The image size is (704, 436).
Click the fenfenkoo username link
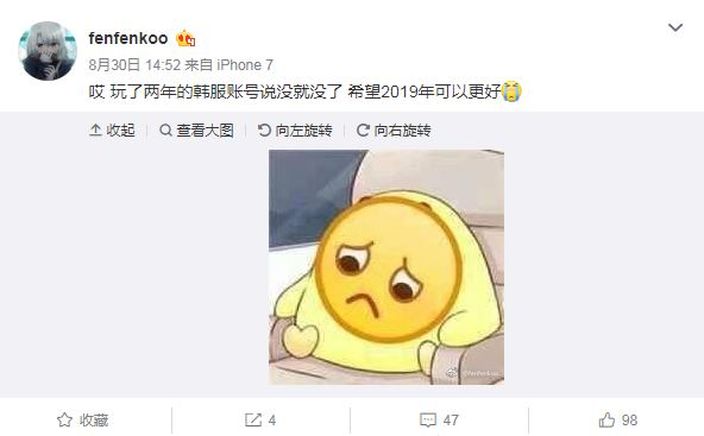click(128, 38)
